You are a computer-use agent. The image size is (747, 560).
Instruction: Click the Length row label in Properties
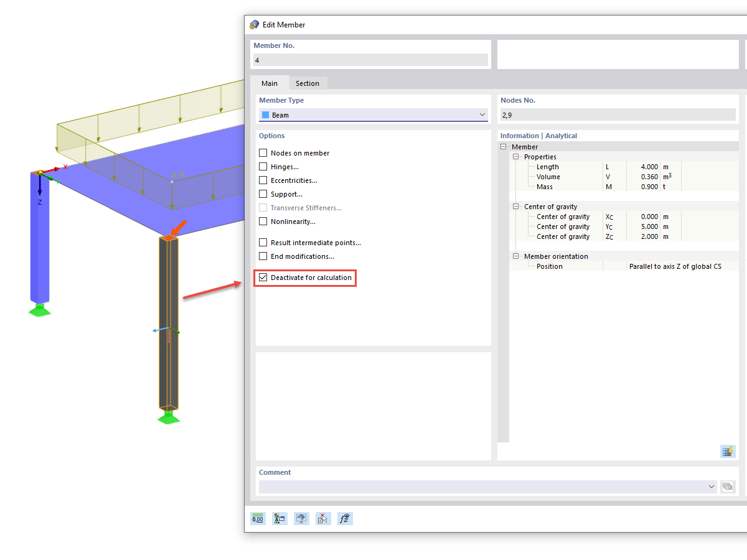click(548, 167)
